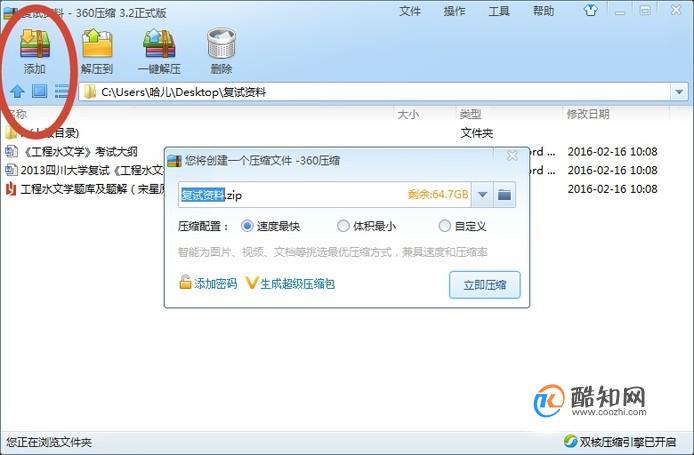
Task: Click the 复试资料.zip filename field
Action: 325,194
